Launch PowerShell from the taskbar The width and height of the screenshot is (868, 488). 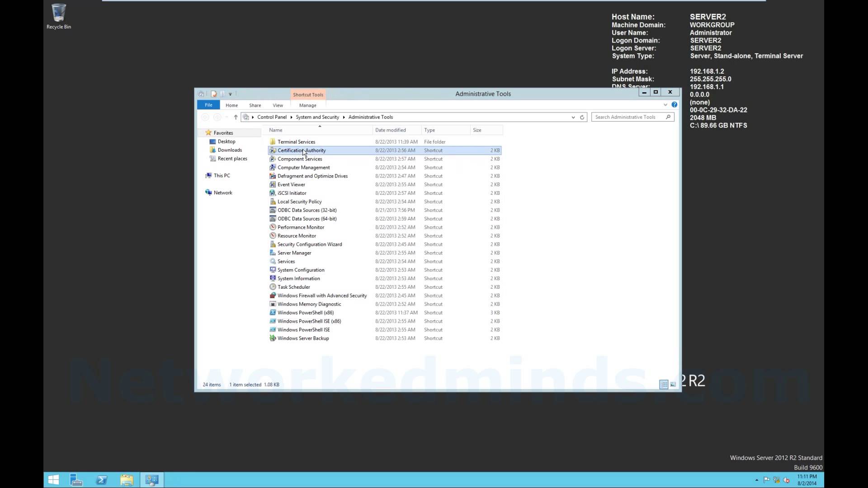coord(102,480)
